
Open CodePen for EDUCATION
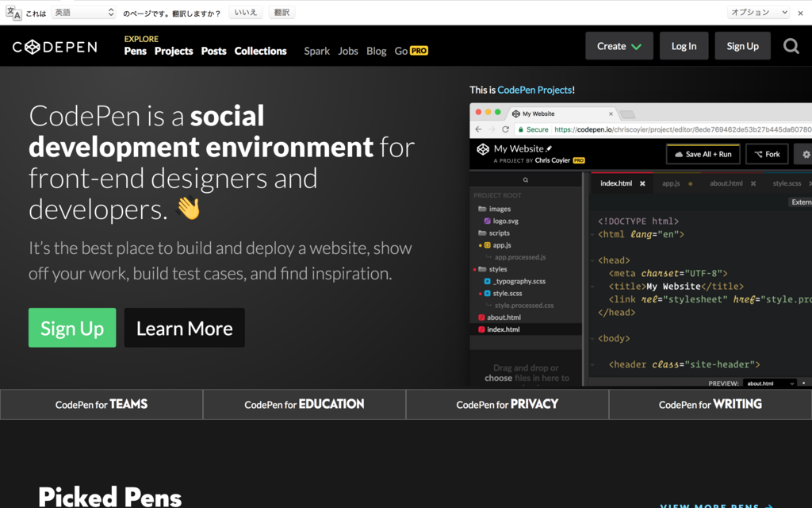coord(304,404)
